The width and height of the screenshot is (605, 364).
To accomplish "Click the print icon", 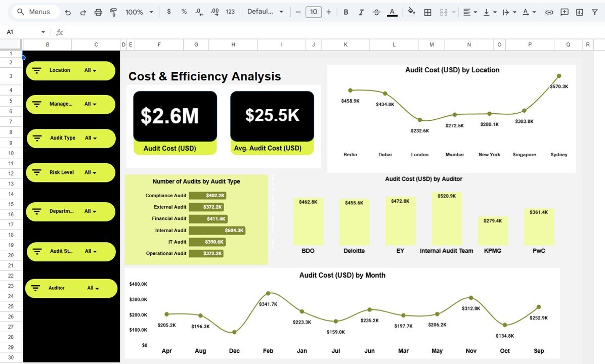I will tap(98, 12).
